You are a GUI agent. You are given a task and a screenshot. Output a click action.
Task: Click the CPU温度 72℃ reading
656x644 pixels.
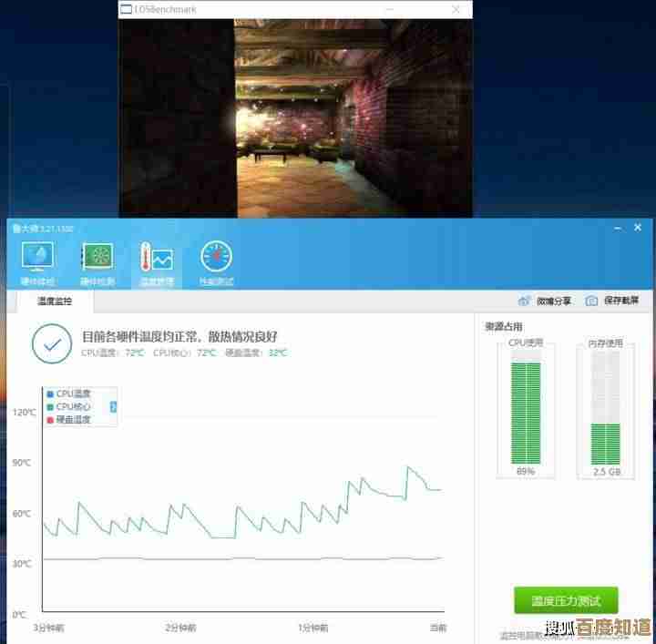coord(113,353)
